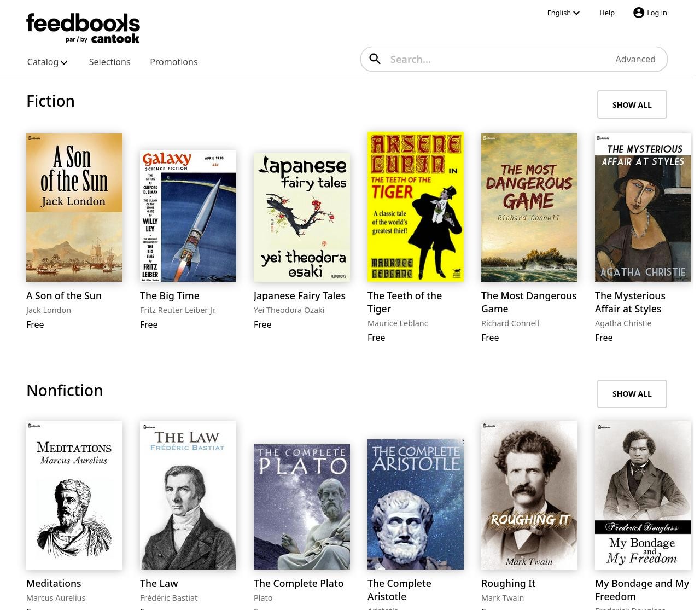Click the author Agatha Christie
The width and height of the screenshot is (700, 610).
coord(623,323)
